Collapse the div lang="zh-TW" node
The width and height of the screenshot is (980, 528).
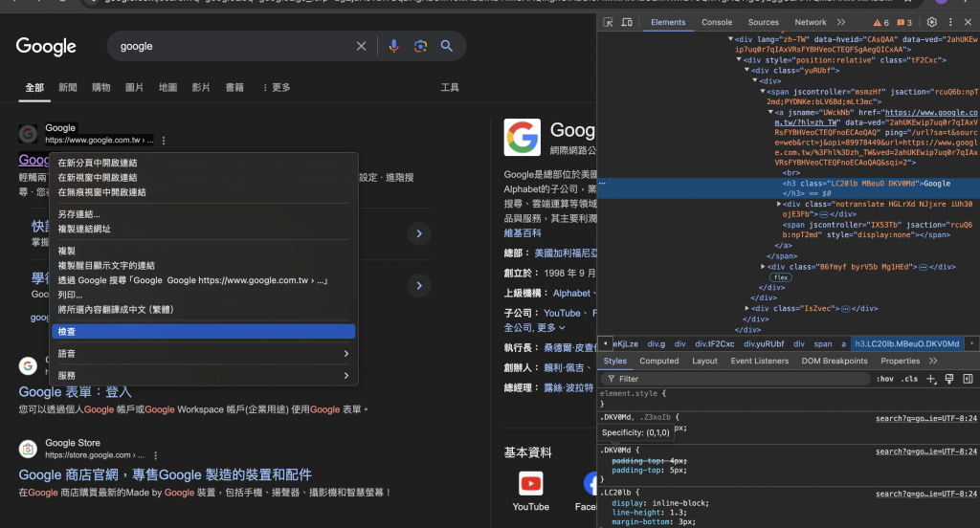[730, 39]
